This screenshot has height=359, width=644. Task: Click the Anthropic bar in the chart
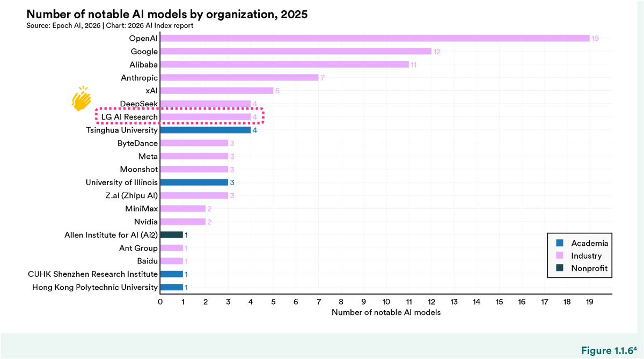(239, 78)
